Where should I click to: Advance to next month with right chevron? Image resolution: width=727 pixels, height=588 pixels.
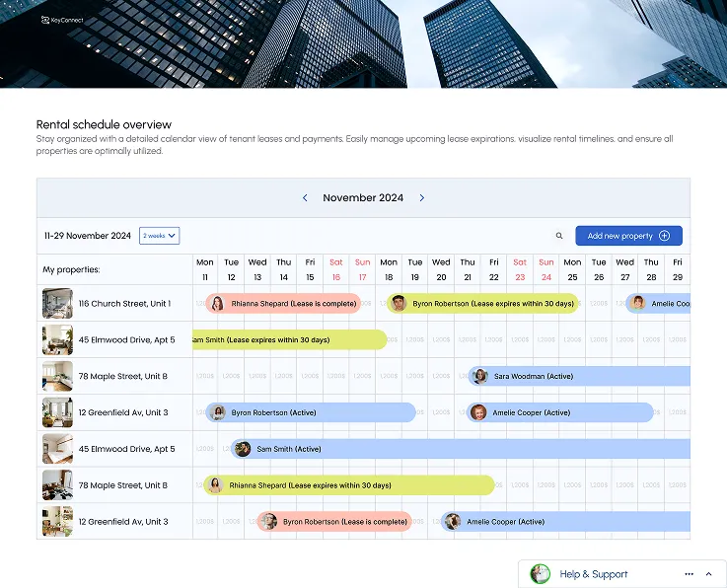(x=422, y=198)
